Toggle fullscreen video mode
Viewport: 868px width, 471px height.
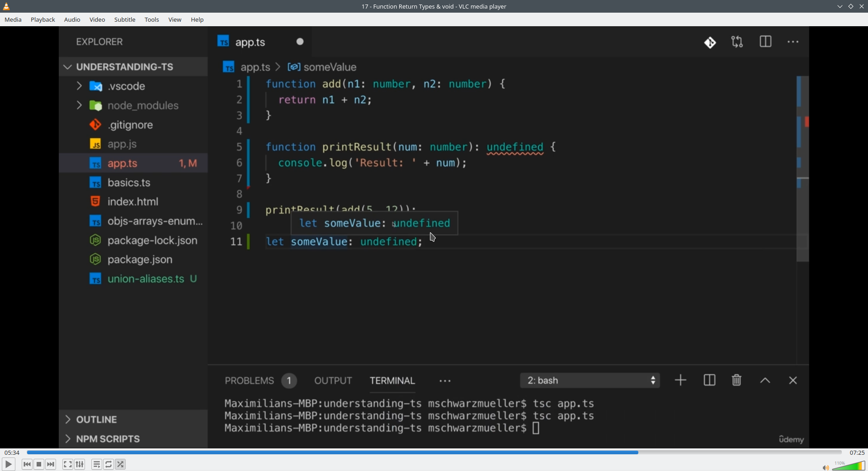click(68, 464)
